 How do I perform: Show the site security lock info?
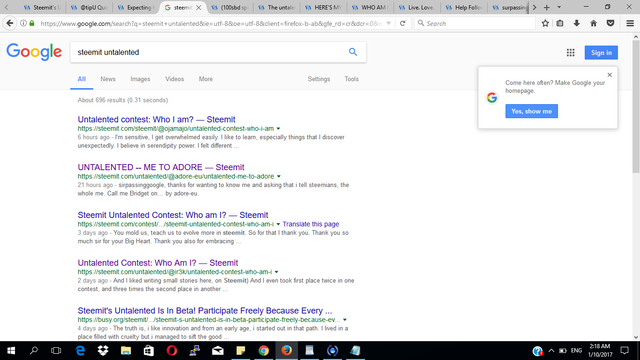click(32, 23)
